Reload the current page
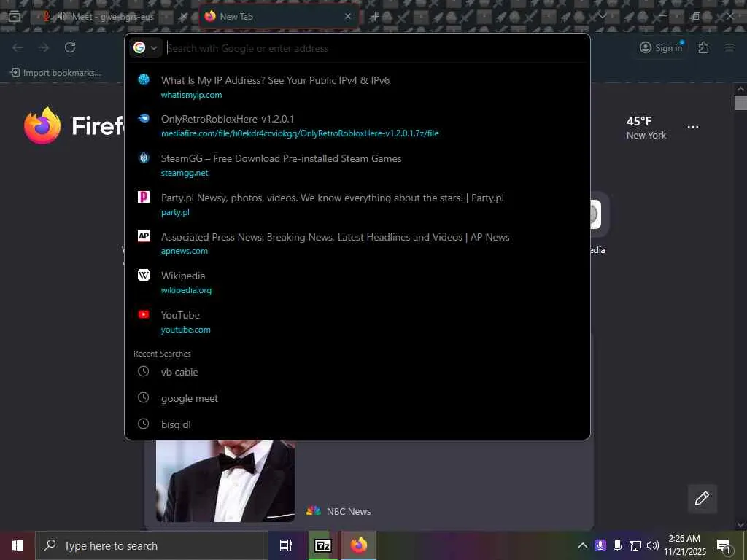 70,47
